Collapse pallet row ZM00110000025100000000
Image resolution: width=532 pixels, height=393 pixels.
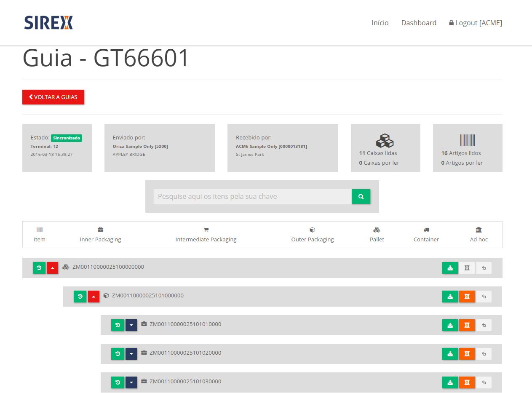(53, 268)
